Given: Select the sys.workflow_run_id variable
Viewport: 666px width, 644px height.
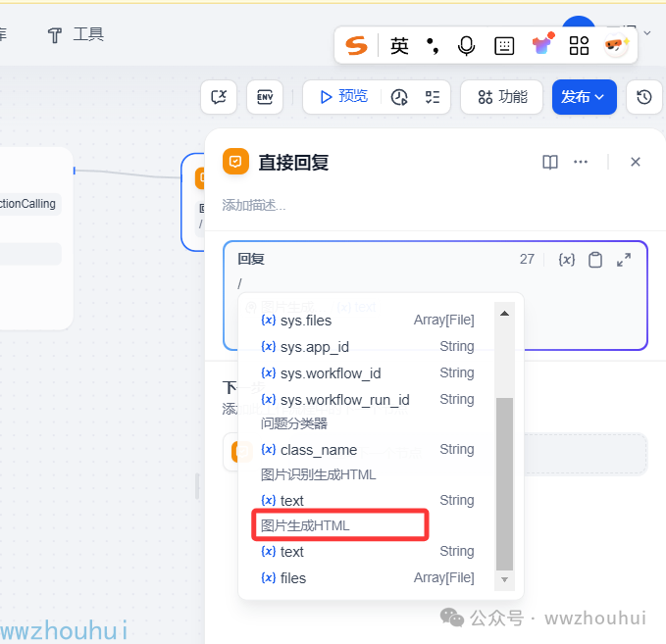Looking at the screenshot, I should click(x=368, y=400).
